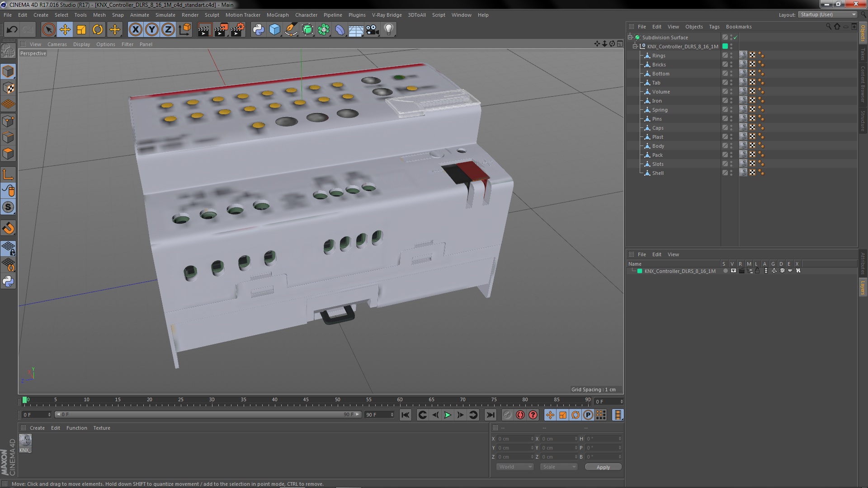
Task: Toggle Subdivision Surface enable checkmark
Action: (736, 38)
